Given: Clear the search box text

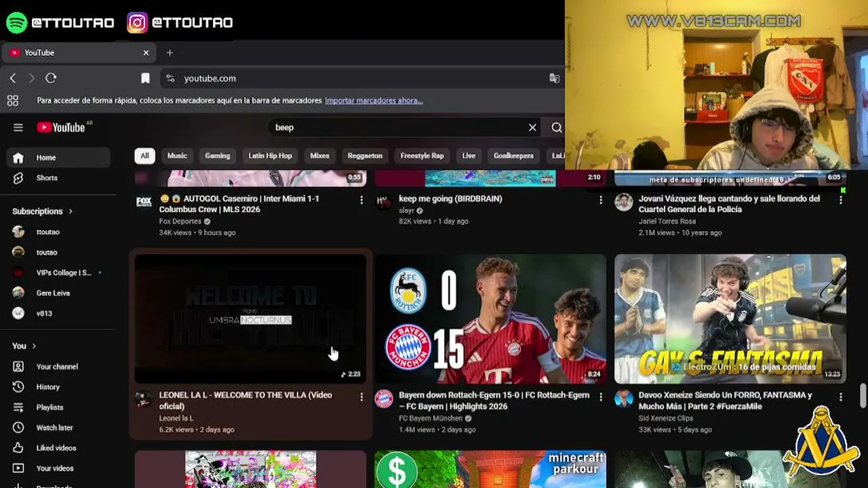Looking at the screenshot, I should point(532,127).
